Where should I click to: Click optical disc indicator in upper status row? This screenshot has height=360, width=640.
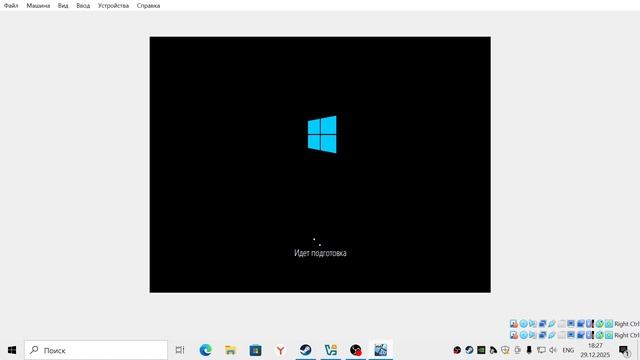(524, 324)
